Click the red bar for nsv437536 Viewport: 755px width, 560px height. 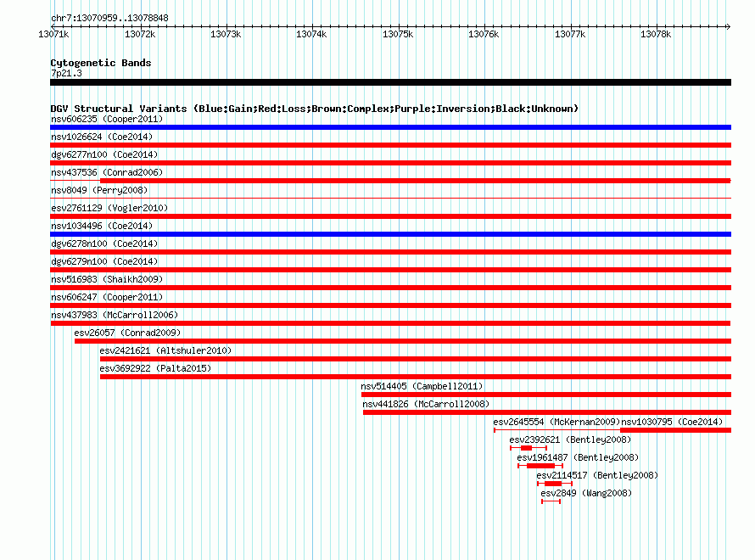390,181
